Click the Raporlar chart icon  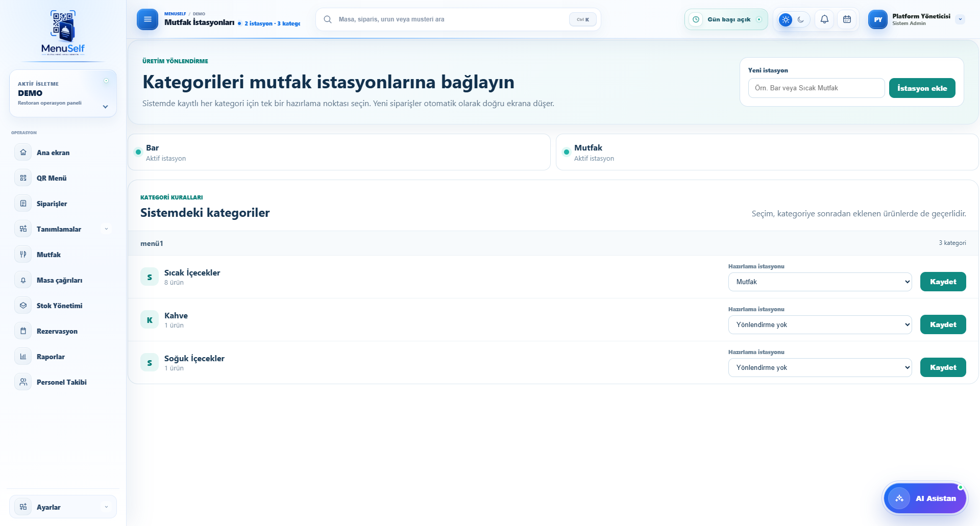(23, 357)
